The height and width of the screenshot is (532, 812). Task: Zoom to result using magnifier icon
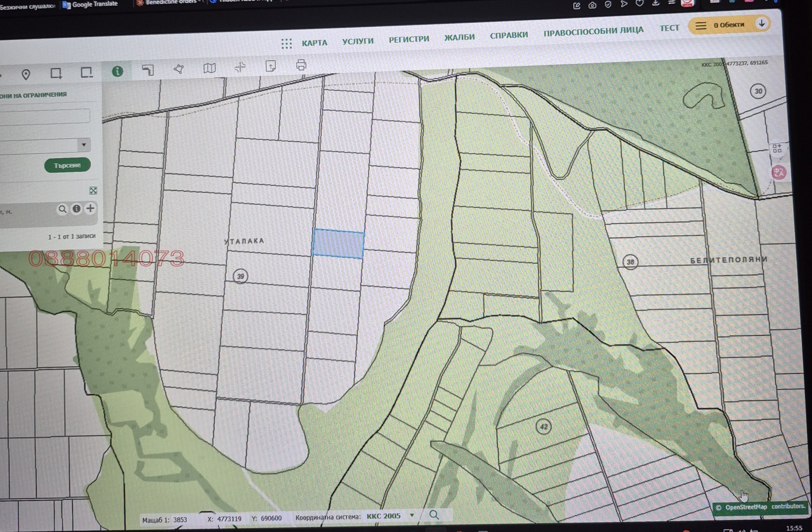pos(62,209)
